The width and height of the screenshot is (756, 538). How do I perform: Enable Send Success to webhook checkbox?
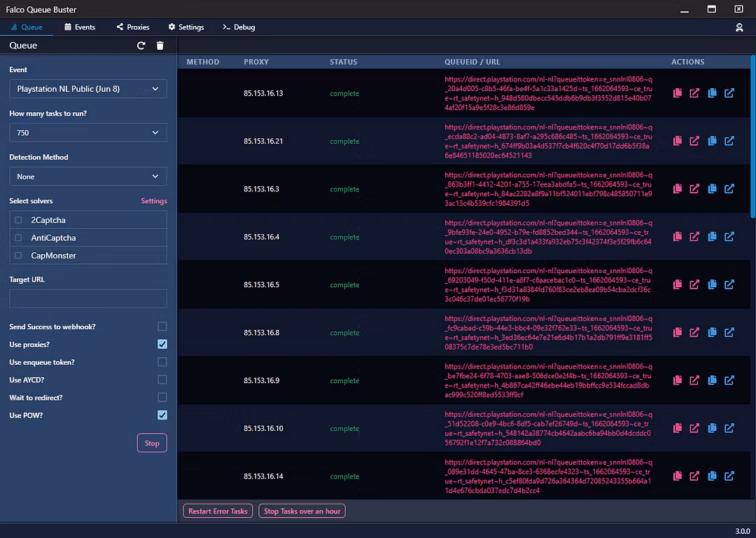click(x=162, y=326)
